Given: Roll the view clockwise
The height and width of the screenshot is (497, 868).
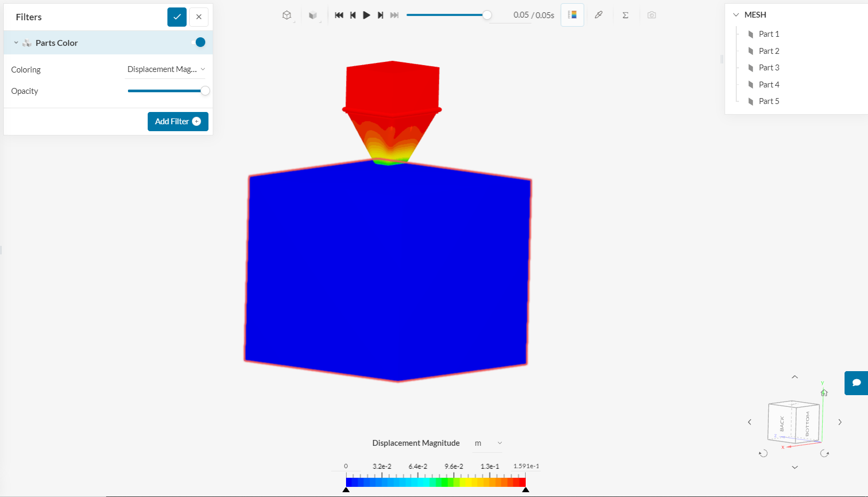Looking at the screenshot, I should coord(825,453).
